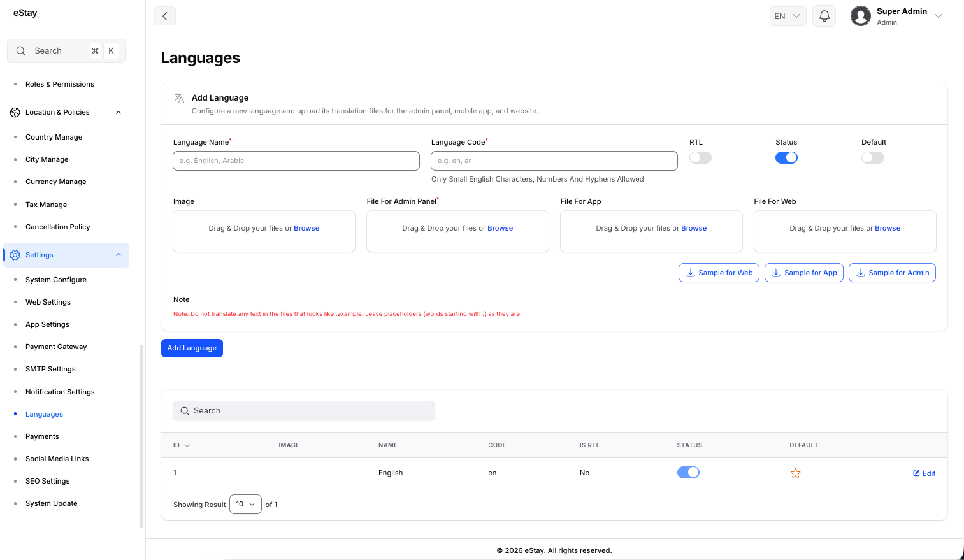Click the sidebar vertical scrollbar
Screen dimensions: 964x560
click(x=141, y=436)
